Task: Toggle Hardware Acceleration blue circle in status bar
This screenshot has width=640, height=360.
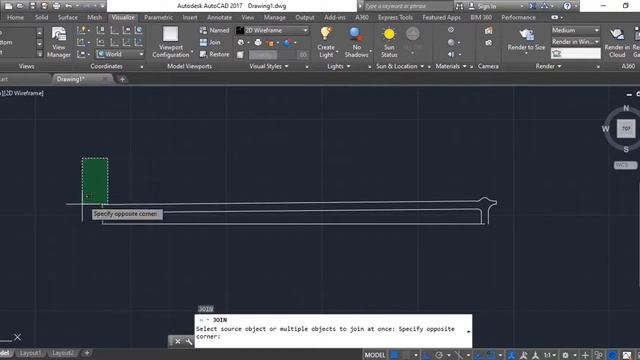Action: click(x=612, y=355)
